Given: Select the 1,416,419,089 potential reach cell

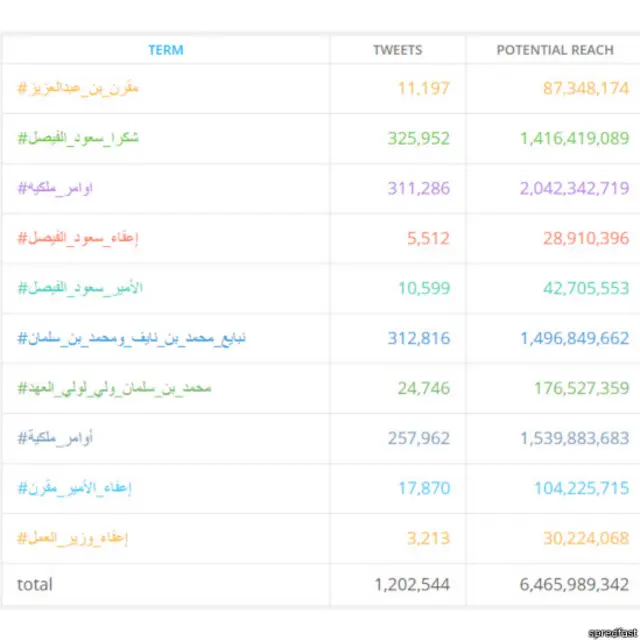Looking at the screenshot, I should (574, 138).
